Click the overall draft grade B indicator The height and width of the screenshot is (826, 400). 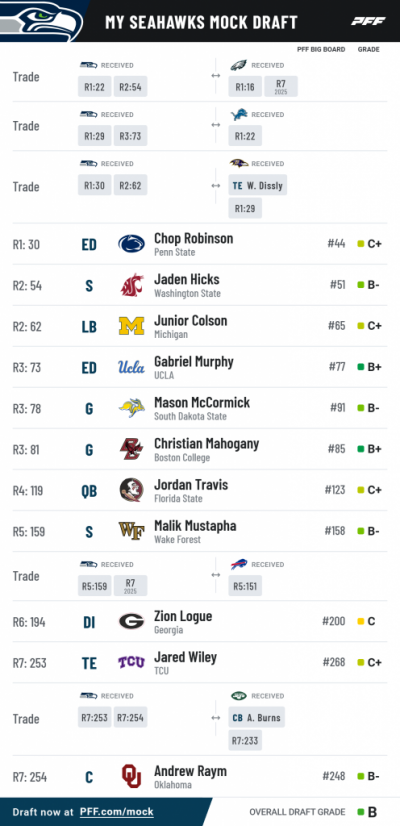pyautogui.click(x=367, y=812)
